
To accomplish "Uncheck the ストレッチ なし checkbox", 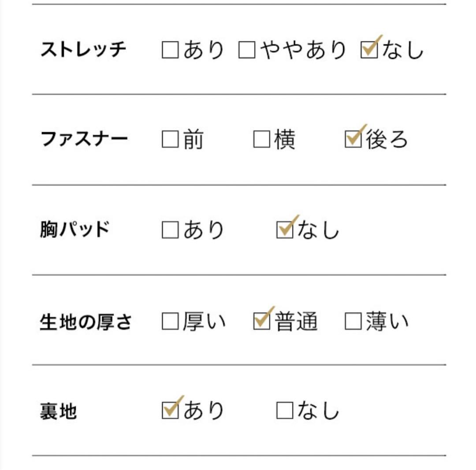I will (369, 50).
